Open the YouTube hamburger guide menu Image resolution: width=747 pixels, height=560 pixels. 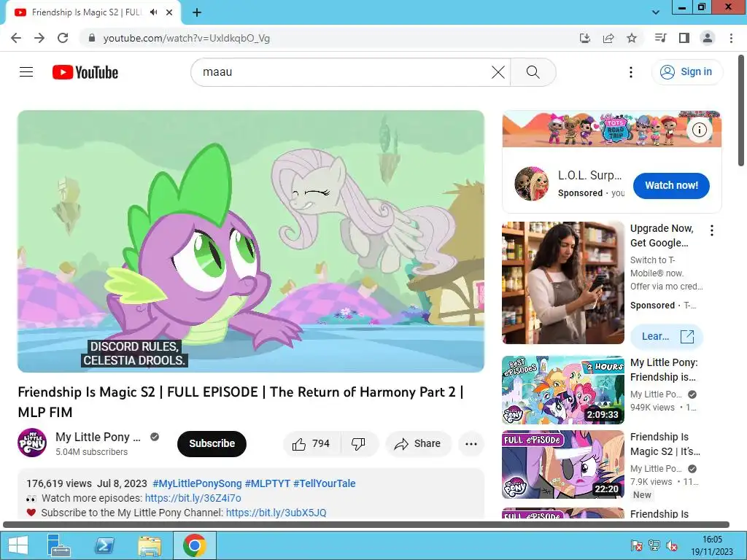point(26,72)
